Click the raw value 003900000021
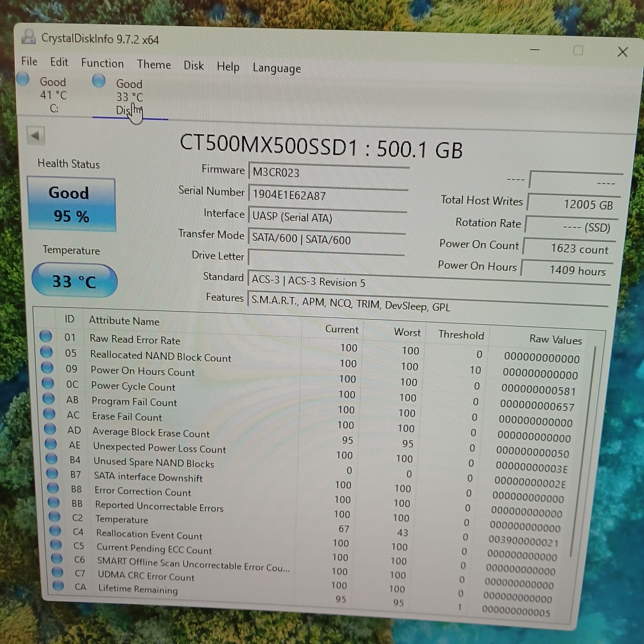Screen dimensions: 644x644 523,541
